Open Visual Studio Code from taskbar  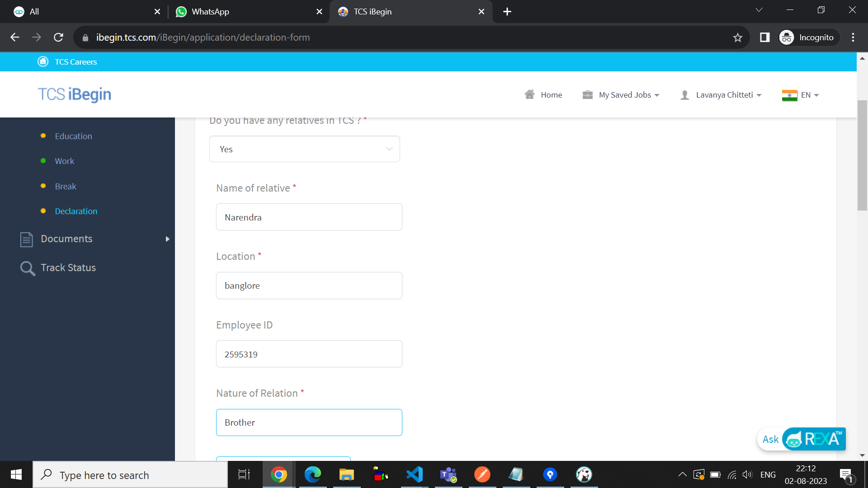pyautogui.click(x=415, y=474)
